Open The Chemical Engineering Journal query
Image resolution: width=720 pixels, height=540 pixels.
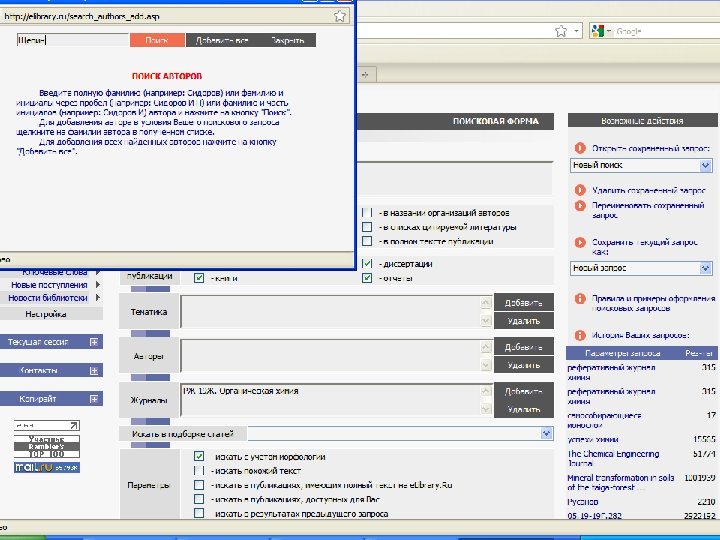pyautogui.click(x=613, y=458)
